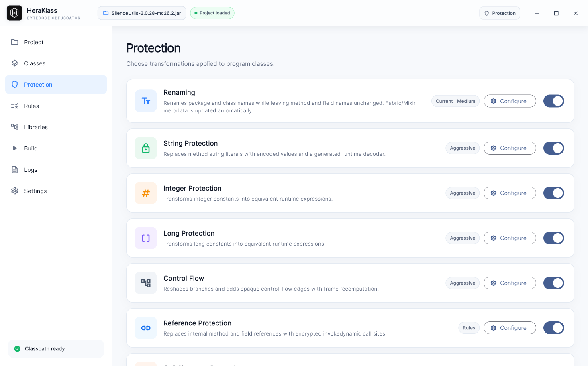The width and height of the screenshot is (588, 366).
Task: Toggle Control Flow protection off
Action: pos(554,283)
